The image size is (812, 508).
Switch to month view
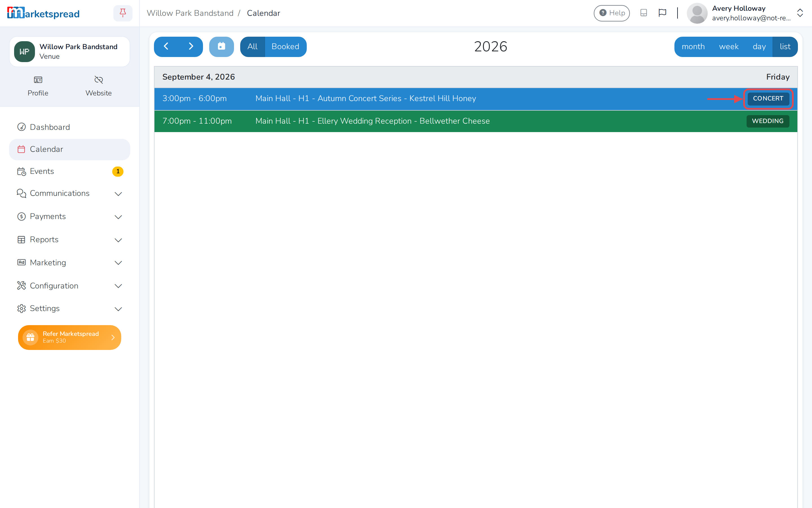(x=693, y=46)
